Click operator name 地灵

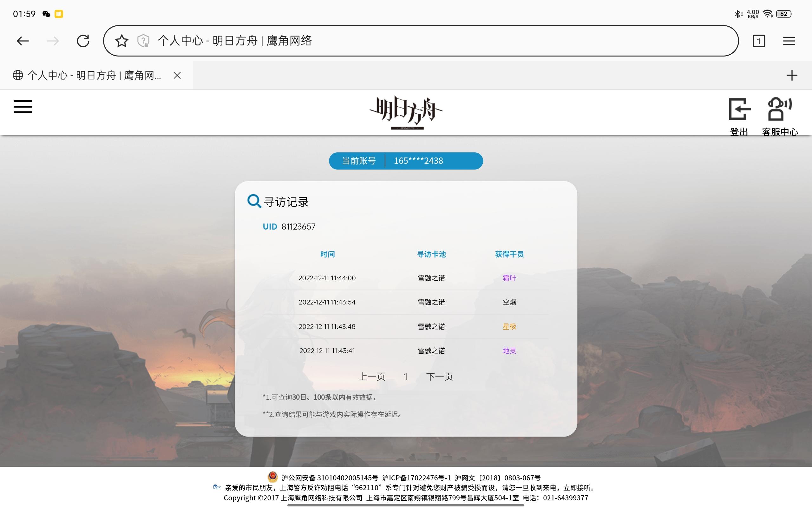click(509, 351)
